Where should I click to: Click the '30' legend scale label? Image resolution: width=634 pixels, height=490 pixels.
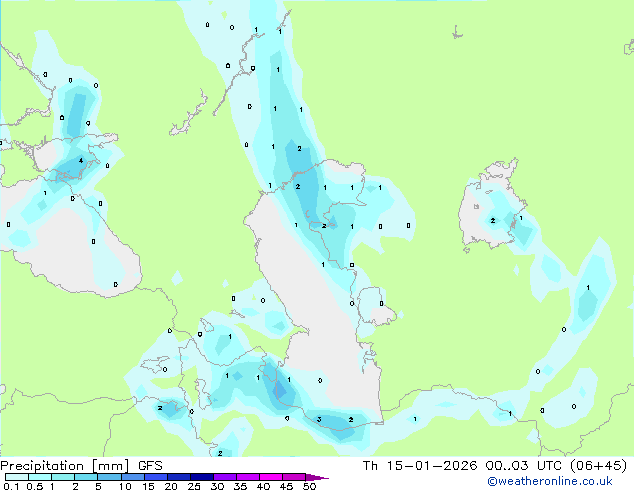pyautogui.click(x=217, y=486)
